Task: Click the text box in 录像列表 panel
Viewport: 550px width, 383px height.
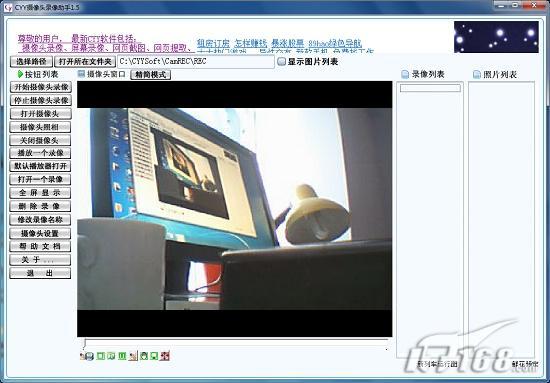Action: tap(430, 88)
